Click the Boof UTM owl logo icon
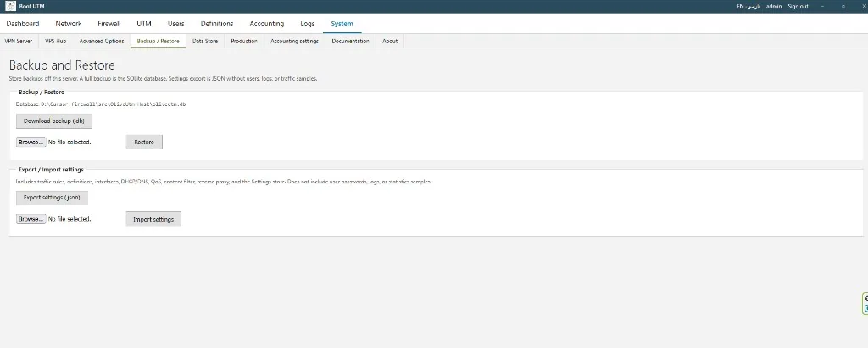Viewport: 868px width, 348px height. pyautogui.click(x=10, y=6)
